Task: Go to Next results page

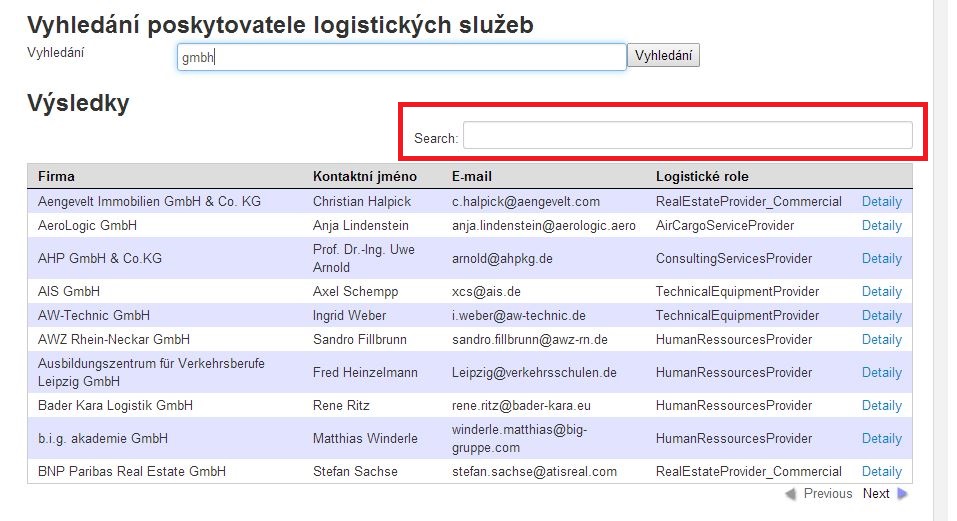Action: click(876, 494)
